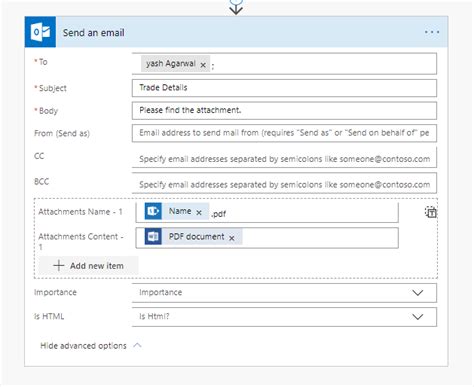Click the Outlook icon in the action header

40,32
